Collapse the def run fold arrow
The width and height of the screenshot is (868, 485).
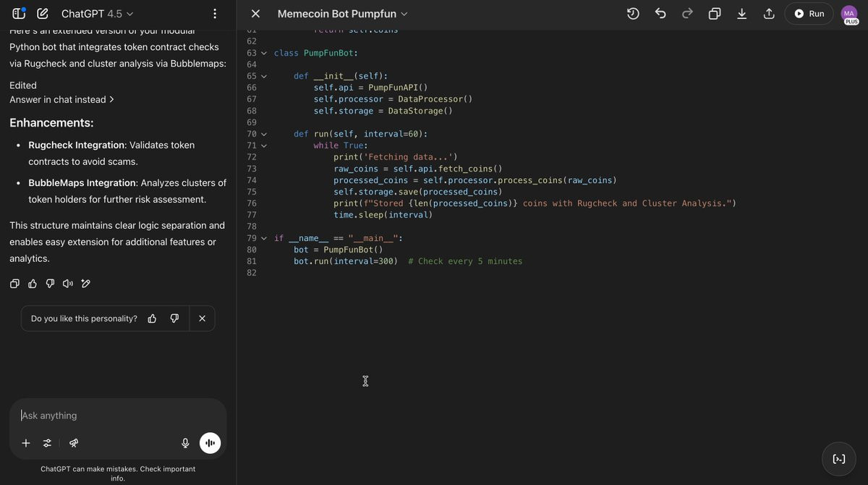click(264, 134)
